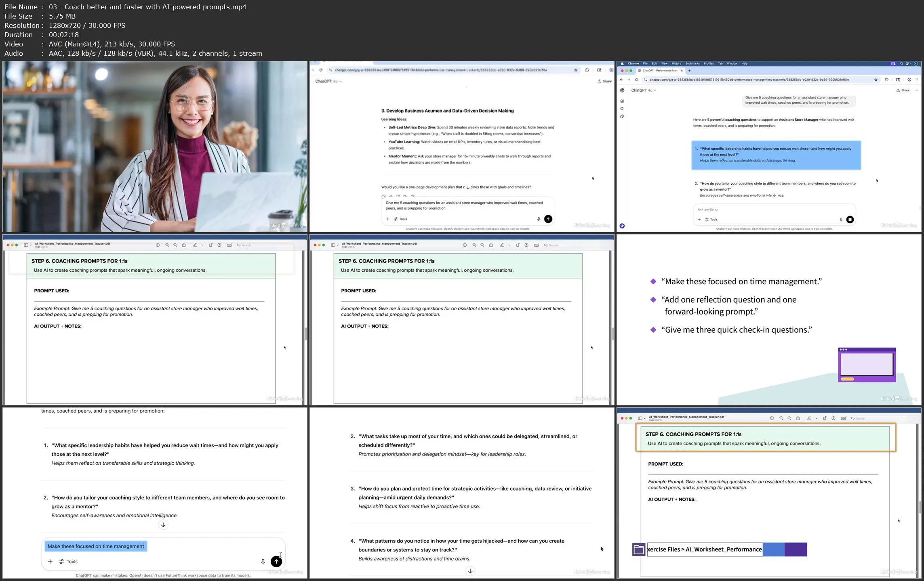The width and height of the screenshot is (924, 581).
Task: Click the Share button in top-right ChatGPT window
Action: (x=903, y=90)
